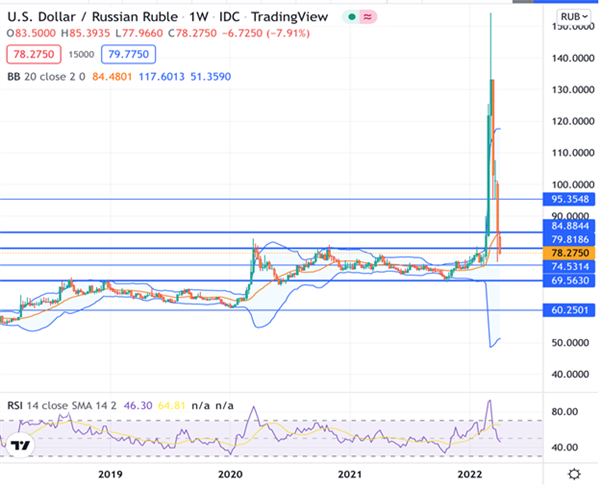Select the RSI 14 close indicator legend
Viewport: 600px width, 487px height.
coord(62,406)
